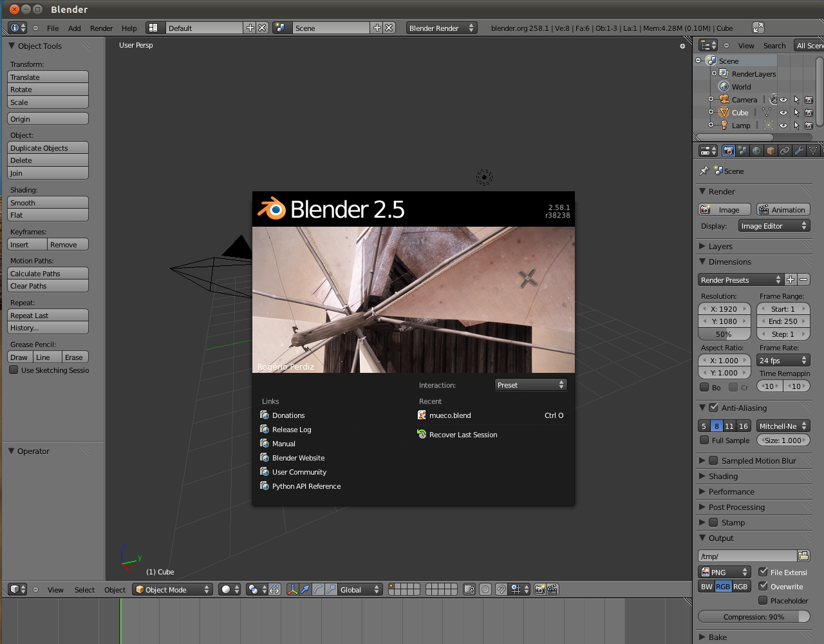The width and height of the screenshot is (824, 644).
Task: Open the 24 fps frame rate dropdown
Action: click(x=783, y=360)
